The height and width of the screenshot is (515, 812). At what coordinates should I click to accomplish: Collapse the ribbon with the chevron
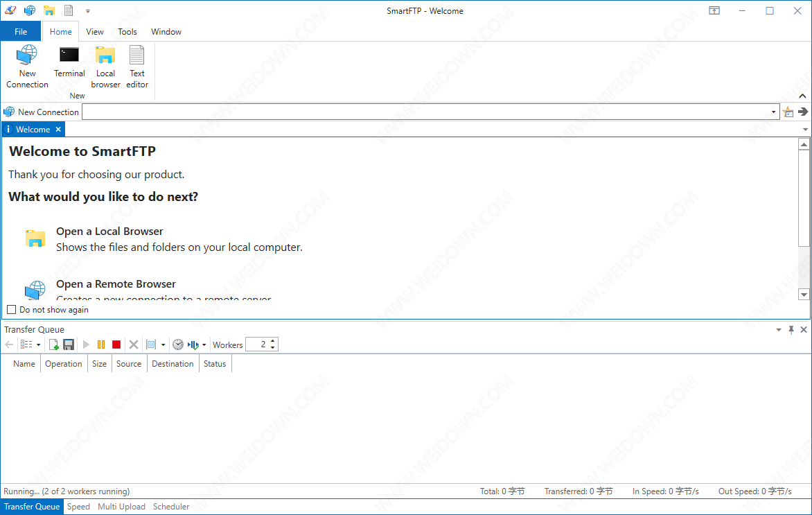coord(802,96)
